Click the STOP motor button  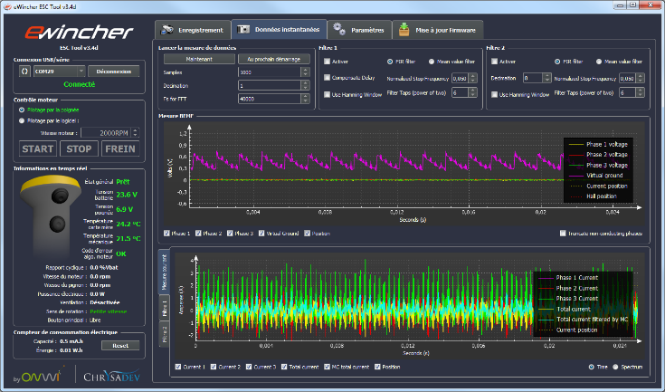(79, 149)
